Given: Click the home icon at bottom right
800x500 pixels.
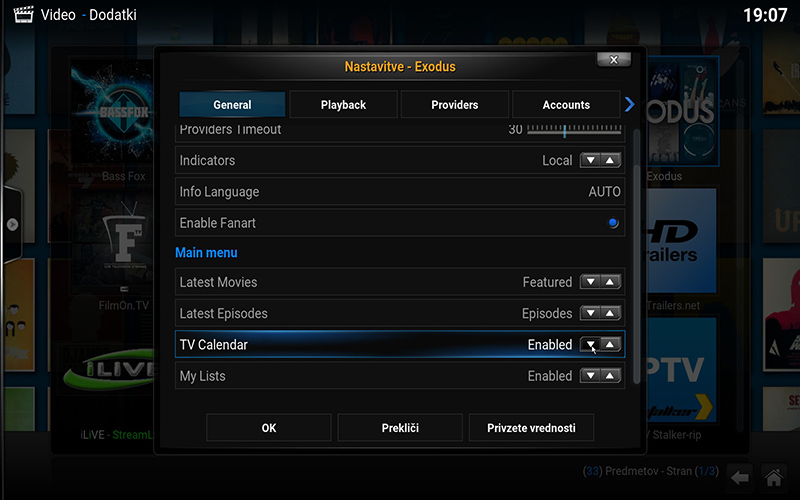Looking at the screenshot, I should 772,476.
